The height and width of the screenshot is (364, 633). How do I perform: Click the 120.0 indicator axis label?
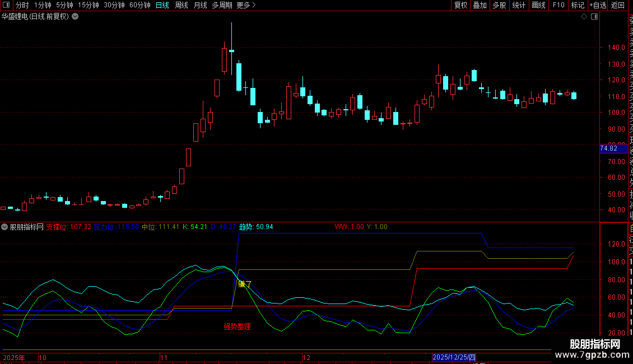pos(616,244)
